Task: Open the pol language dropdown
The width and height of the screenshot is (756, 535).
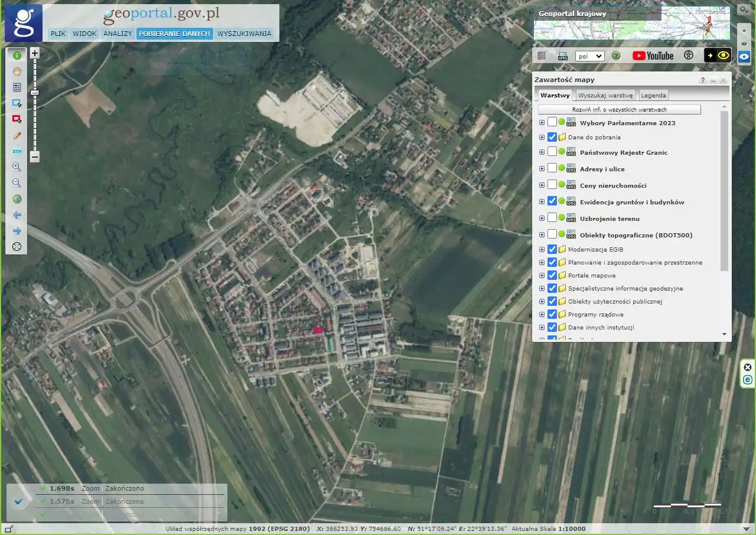Action: click(x=589, y=56)
